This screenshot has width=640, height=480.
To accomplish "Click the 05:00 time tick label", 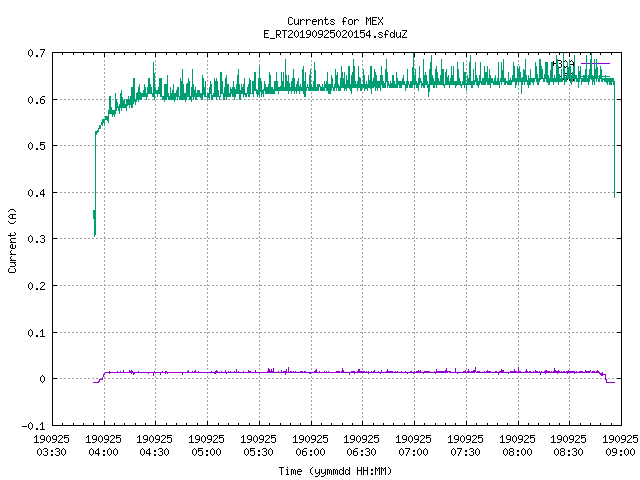I will 206,452.
